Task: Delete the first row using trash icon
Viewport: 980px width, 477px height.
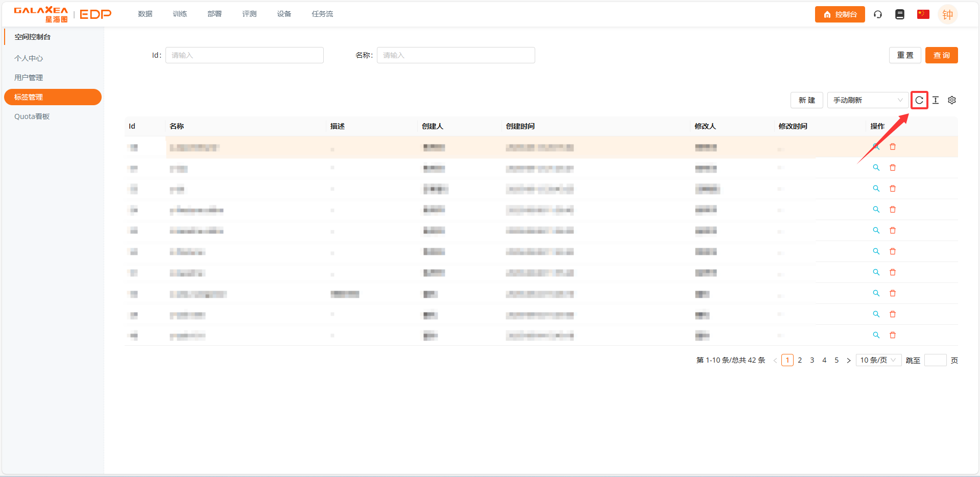Action: point(892,147)
